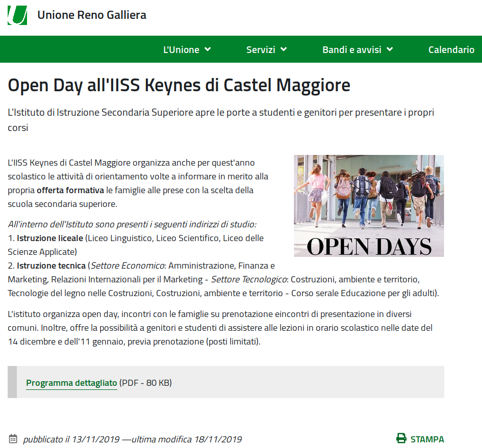Click the bold text 'Istruzione tecnica'

pos(52,266)
